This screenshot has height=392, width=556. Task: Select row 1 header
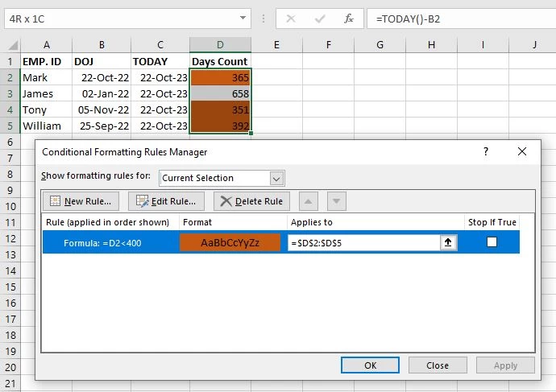point(10,62)
